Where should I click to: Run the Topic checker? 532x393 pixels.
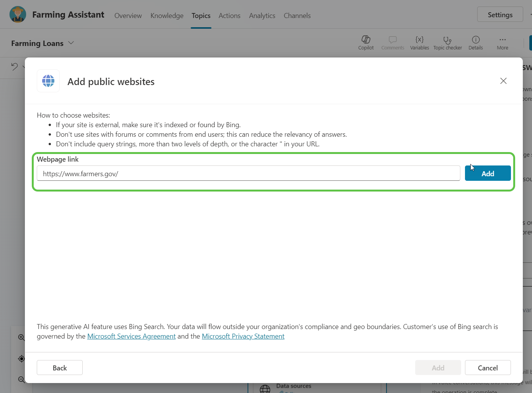pyautogui.click(x=447, y=43)
